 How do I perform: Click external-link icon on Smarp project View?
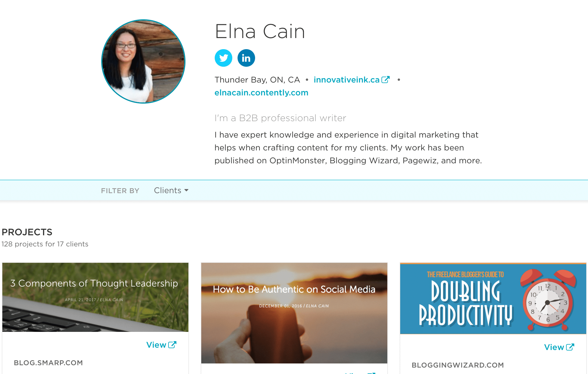coord(172,345)
